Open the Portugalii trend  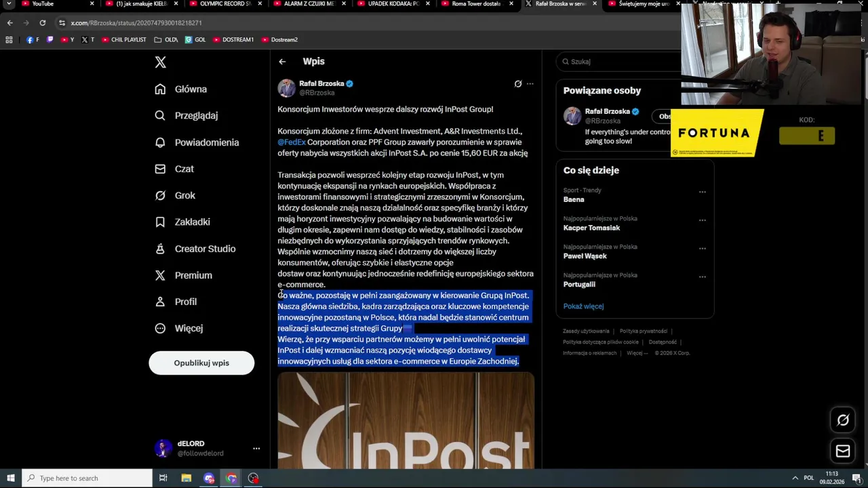579,285
